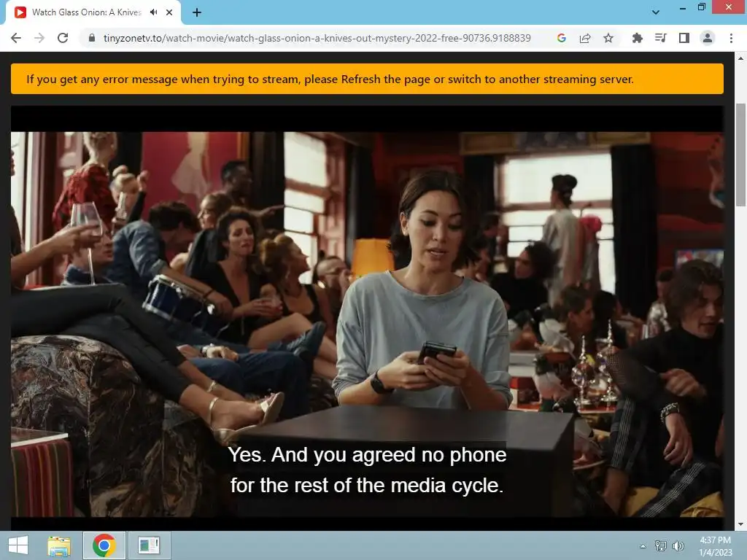Open the media controls icon
This screenshot has width=747, height=560.
(660, 38)
